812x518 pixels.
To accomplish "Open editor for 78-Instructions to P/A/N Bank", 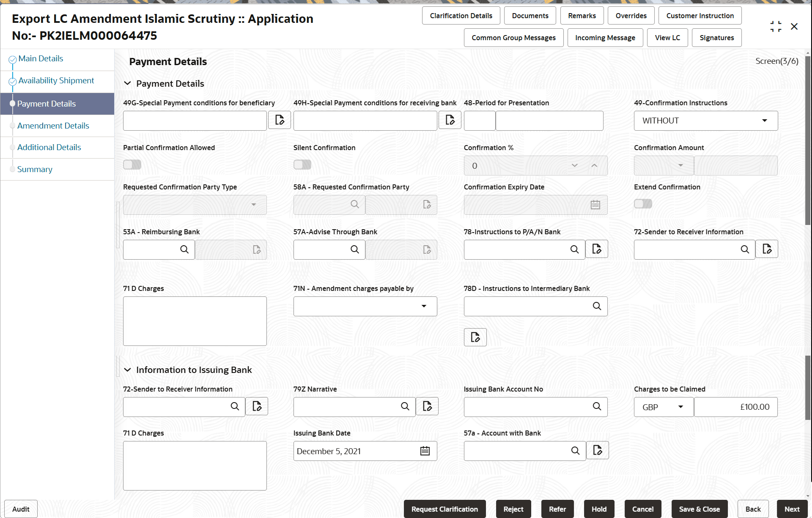I will pyautogui.click(x=597, y=249).
